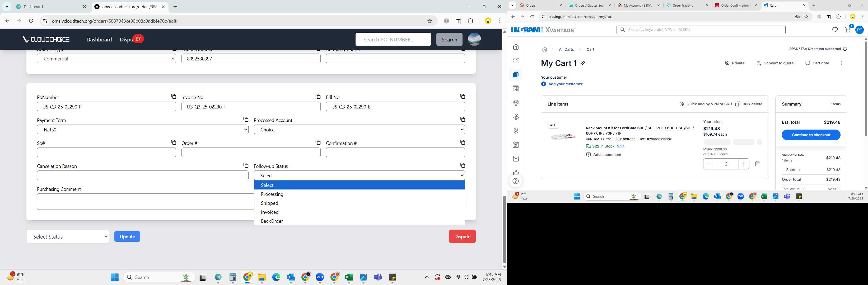Viewport: 868px width, 285px height.
Task: Decrease Rack Mount Kit quantity with minus
Action: pyautogui.click(x=709, y=164)
